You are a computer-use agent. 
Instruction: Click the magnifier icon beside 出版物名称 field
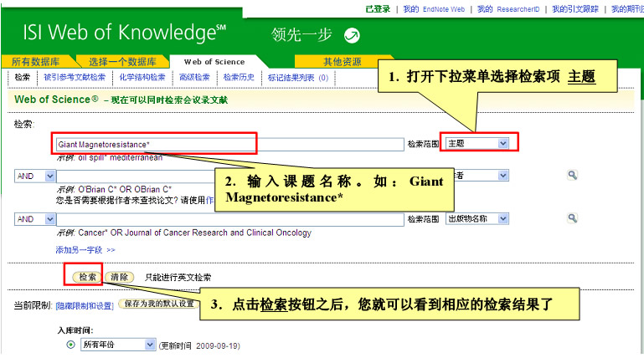coord(572,218)
